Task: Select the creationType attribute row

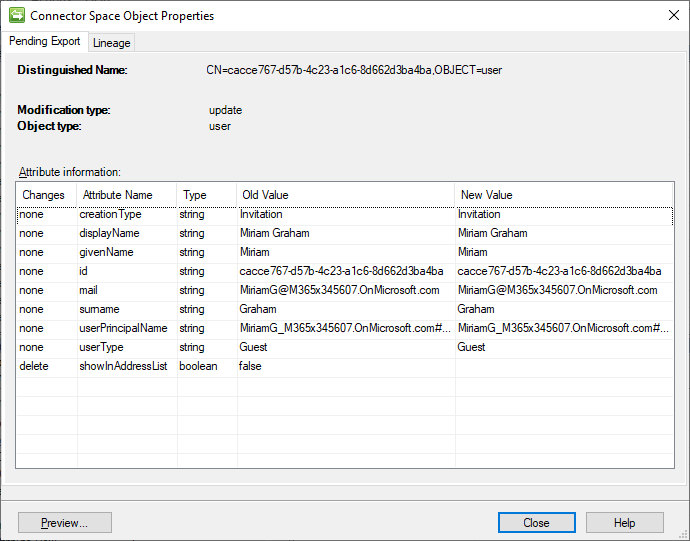Action: [345, 214]
